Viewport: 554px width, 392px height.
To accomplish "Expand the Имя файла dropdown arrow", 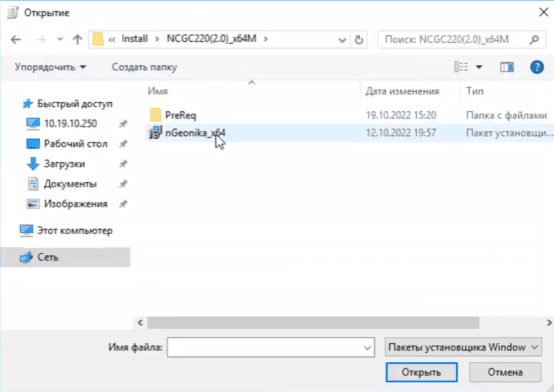I will (367, 347).
